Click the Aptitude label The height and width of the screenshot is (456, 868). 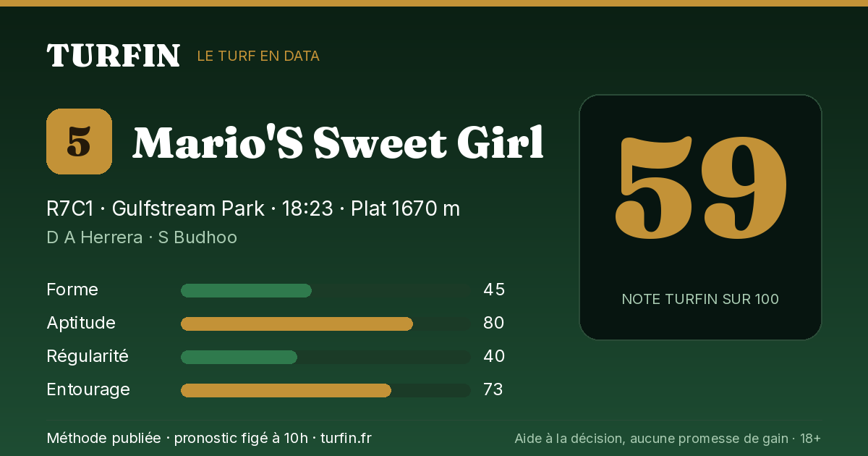click(x=81, y=323)
